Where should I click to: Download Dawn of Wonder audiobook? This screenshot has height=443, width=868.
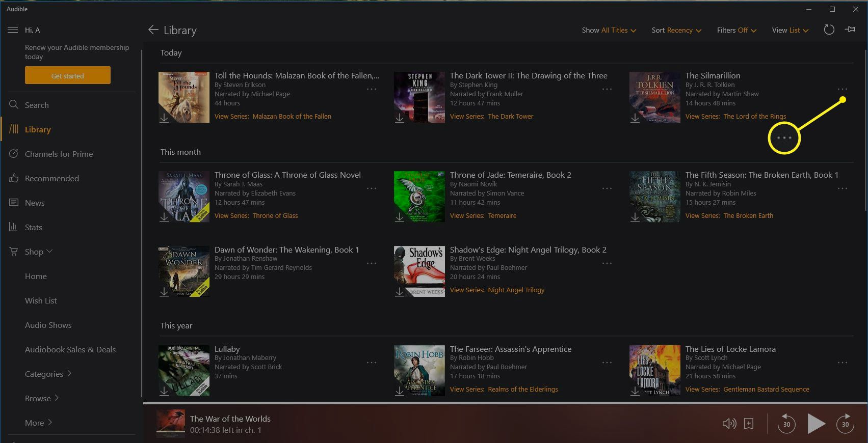click(164, 292)
